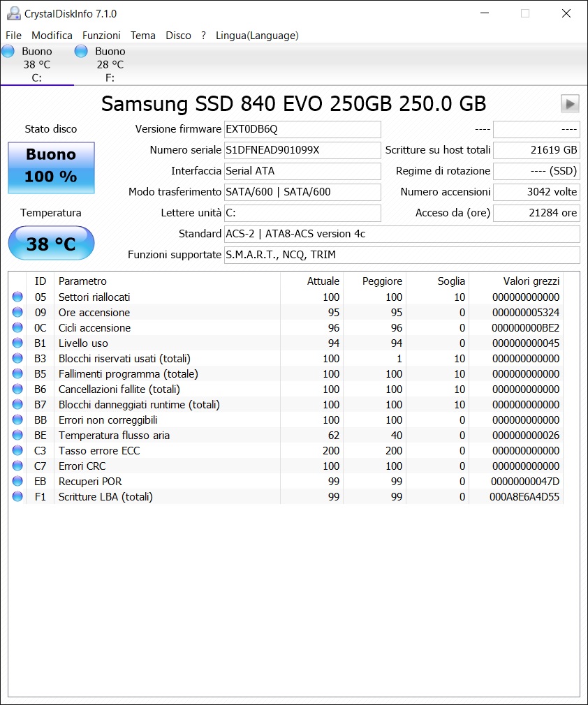Click status icon for Cancellazioni fallite row
Screen dimensions: 588x705
pyautogui.click(x=17, y=389)
